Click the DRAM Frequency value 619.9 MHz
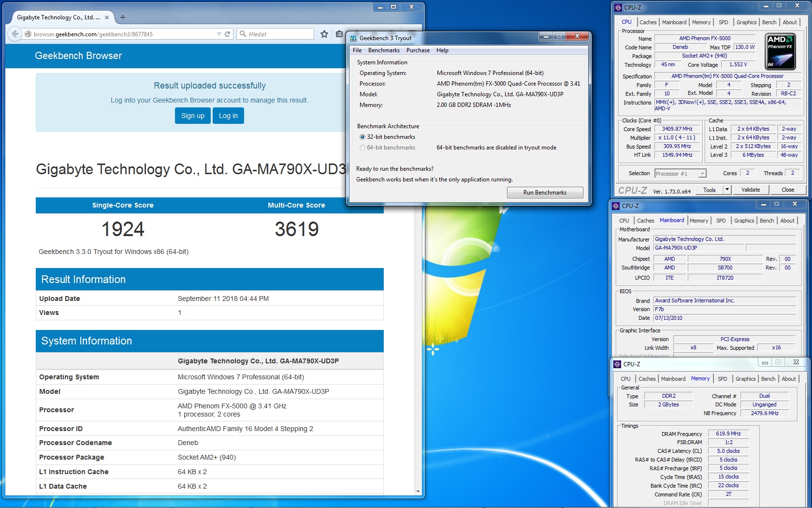 (x=728, y=434)
